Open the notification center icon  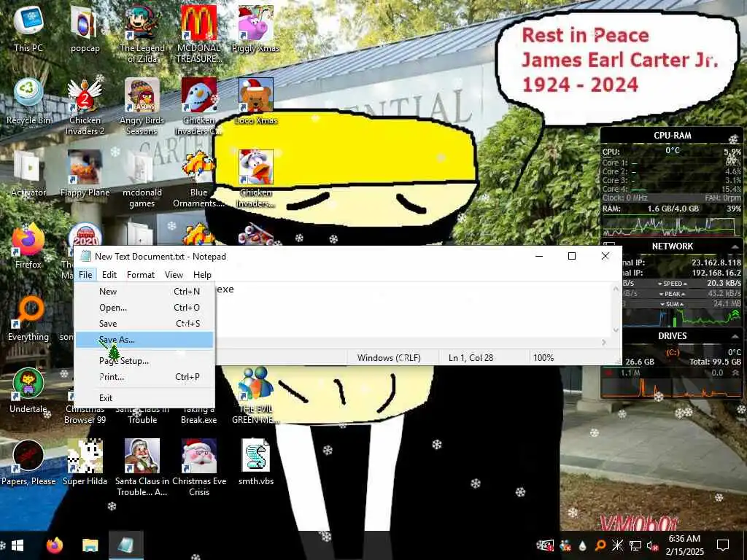[723, 545]
